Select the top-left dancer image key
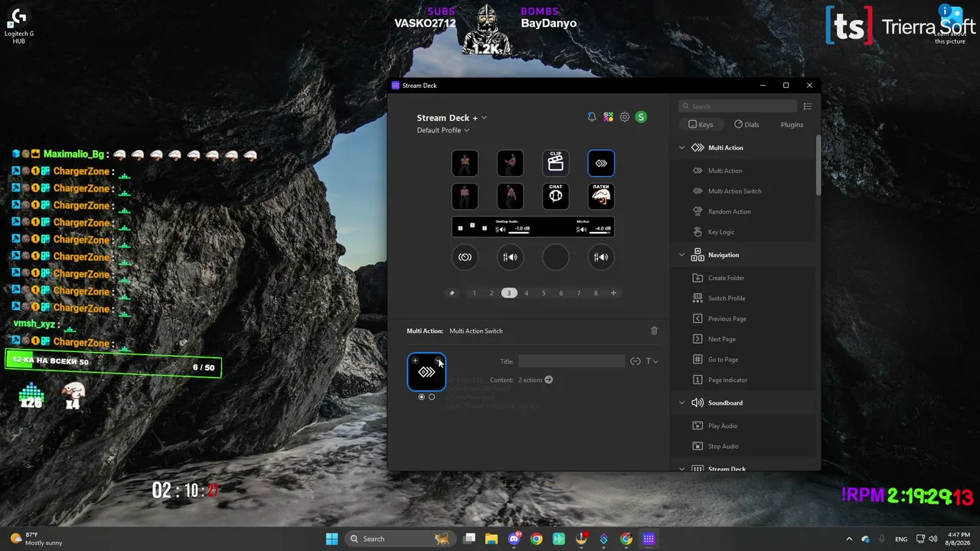This screenshot has width=980, height=551. (x=465, y=163)
